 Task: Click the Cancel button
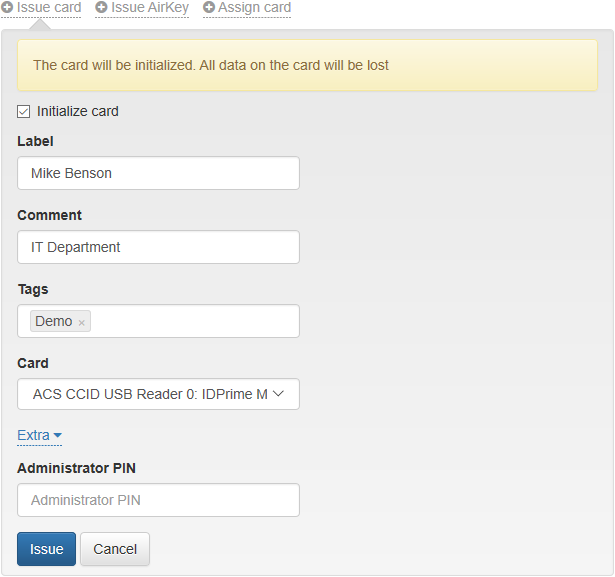click(115, 549)
